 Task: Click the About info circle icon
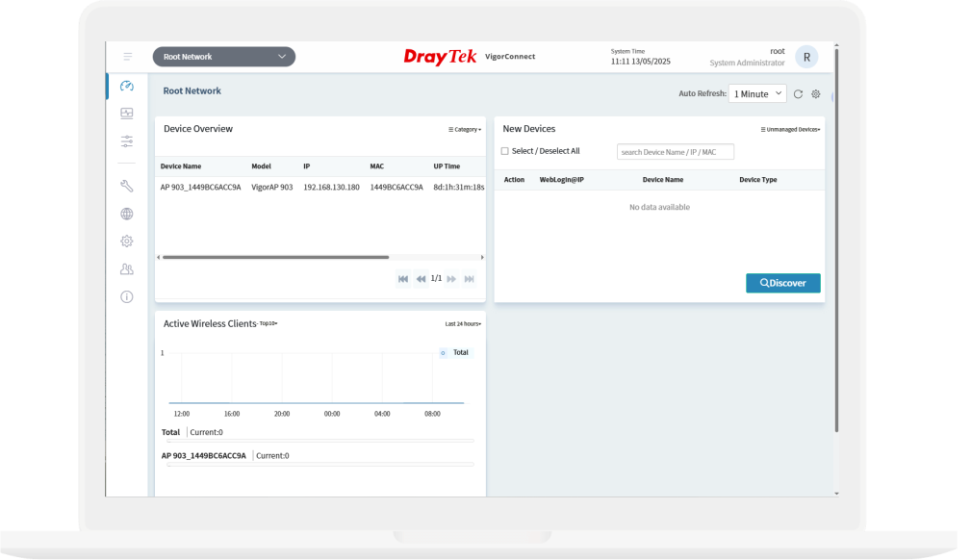pos(126,296)
